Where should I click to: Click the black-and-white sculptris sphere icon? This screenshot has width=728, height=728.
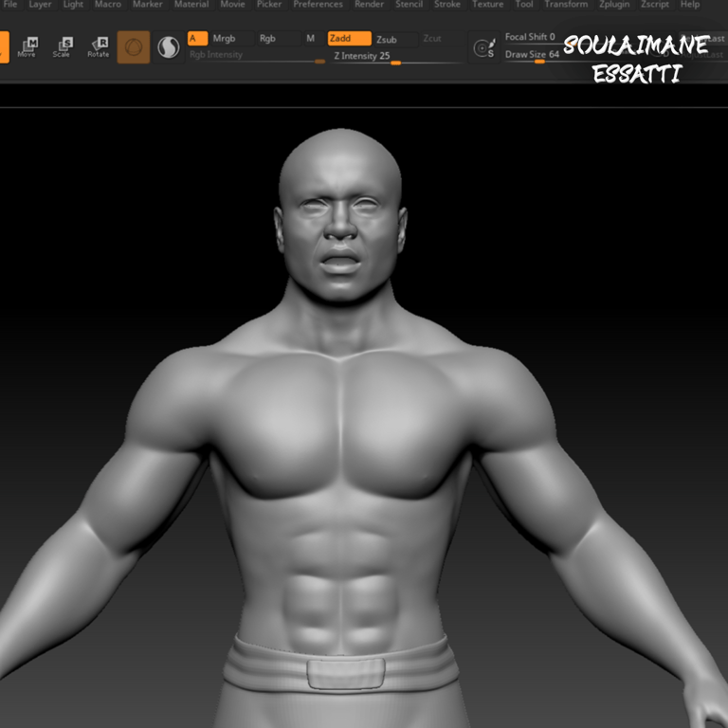[x=169, y=47]
